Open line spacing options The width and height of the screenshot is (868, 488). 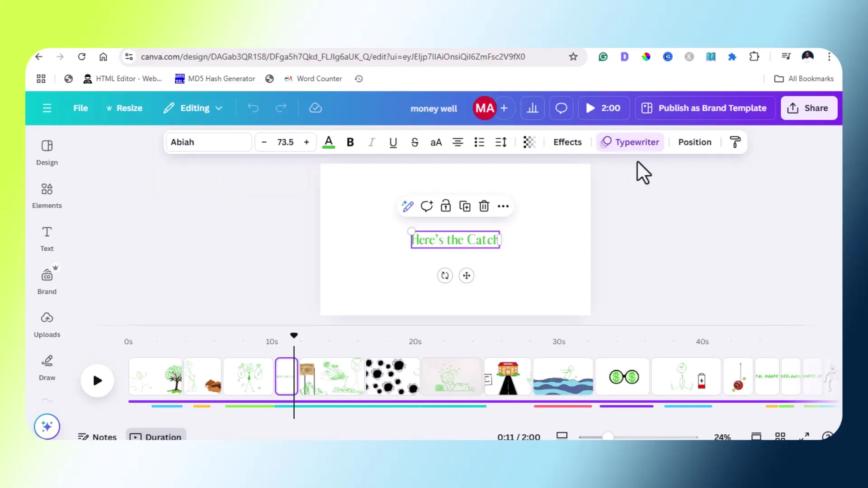click(501, 142)
